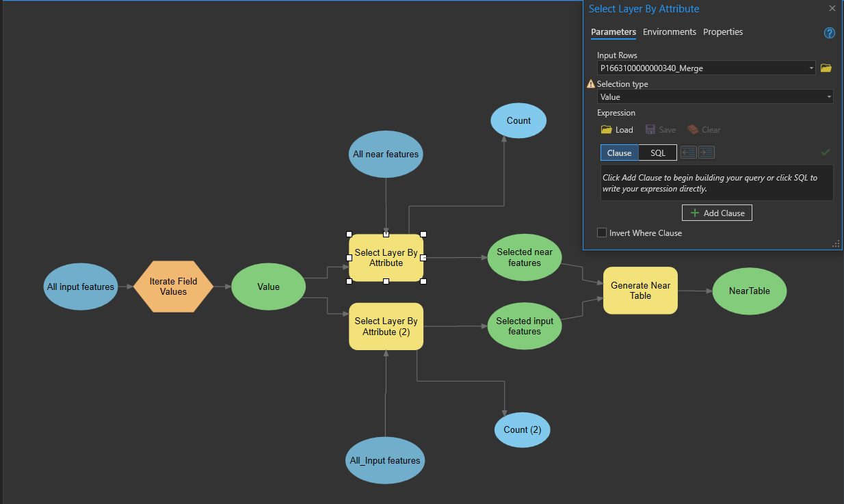Switch to the Properties tab
This screenshot has width=844, height=504.
coord(723,32)
